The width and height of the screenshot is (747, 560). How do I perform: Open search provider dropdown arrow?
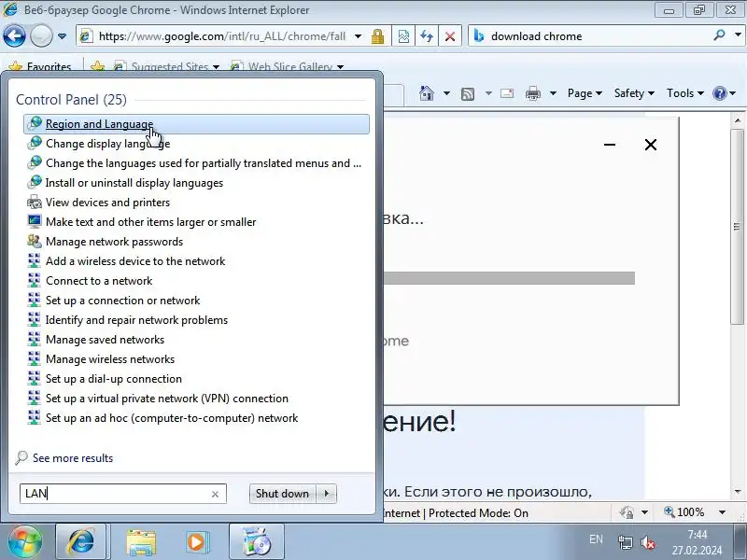tap(738, 35)
